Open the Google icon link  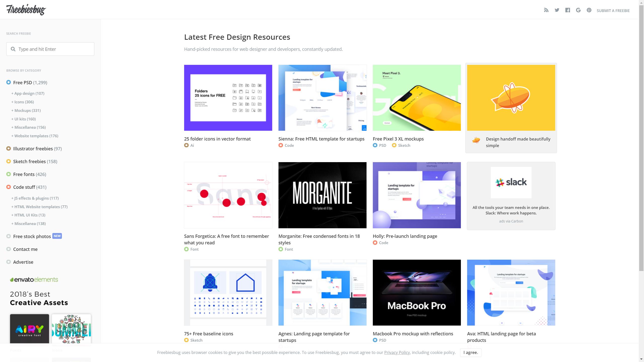pyautogui.click(x=578, y=10)
